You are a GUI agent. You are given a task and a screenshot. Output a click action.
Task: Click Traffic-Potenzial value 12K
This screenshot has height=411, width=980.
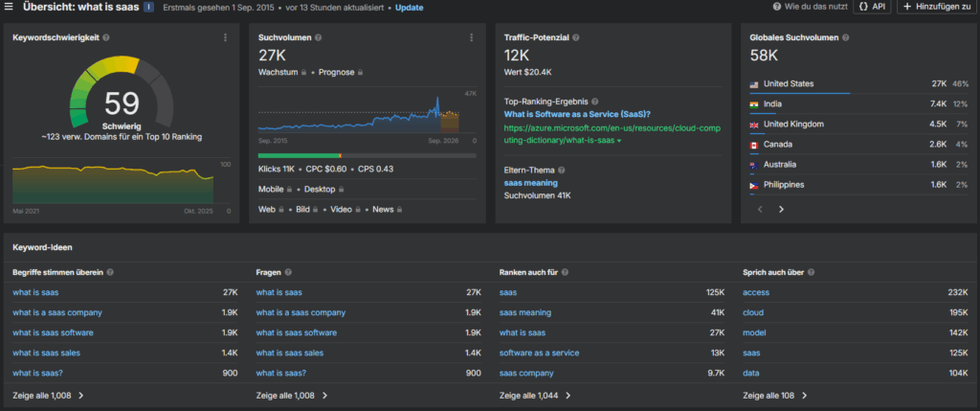(516, 57)
